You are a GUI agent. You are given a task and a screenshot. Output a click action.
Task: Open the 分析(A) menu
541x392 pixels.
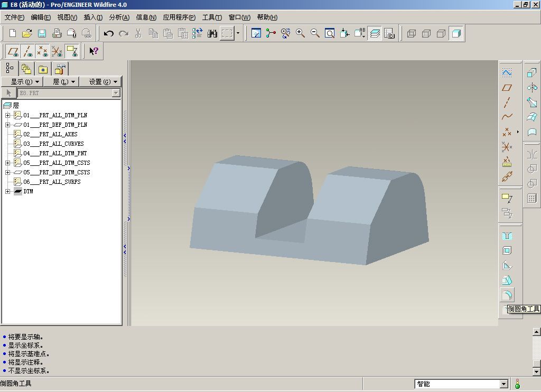pyautogui.click(x=119, y=17)
